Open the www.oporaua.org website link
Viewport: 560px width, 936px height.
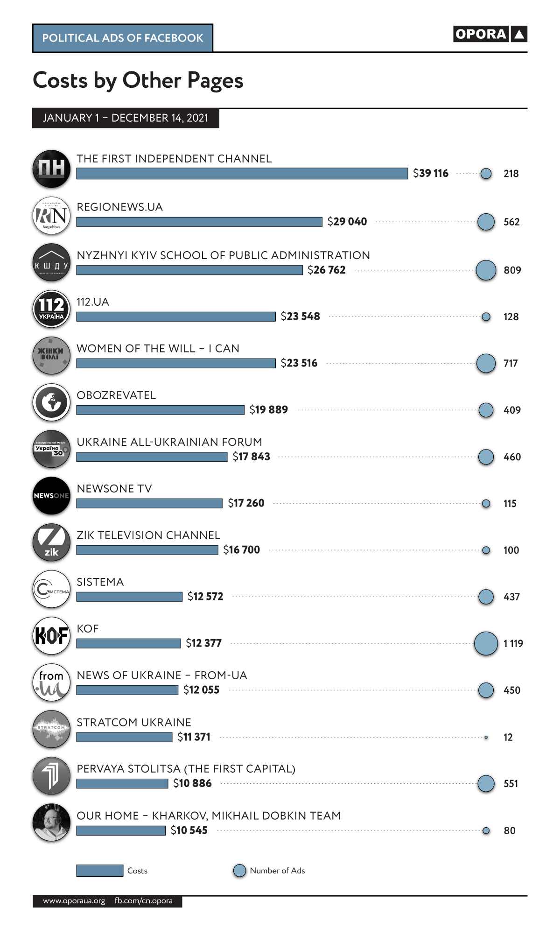(x=74, y=901)
